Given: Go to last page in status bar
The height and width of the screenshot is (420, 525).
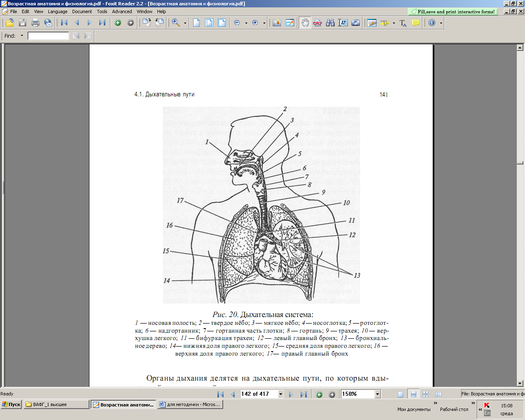Looking at the screenshot, I should point(304,394).
